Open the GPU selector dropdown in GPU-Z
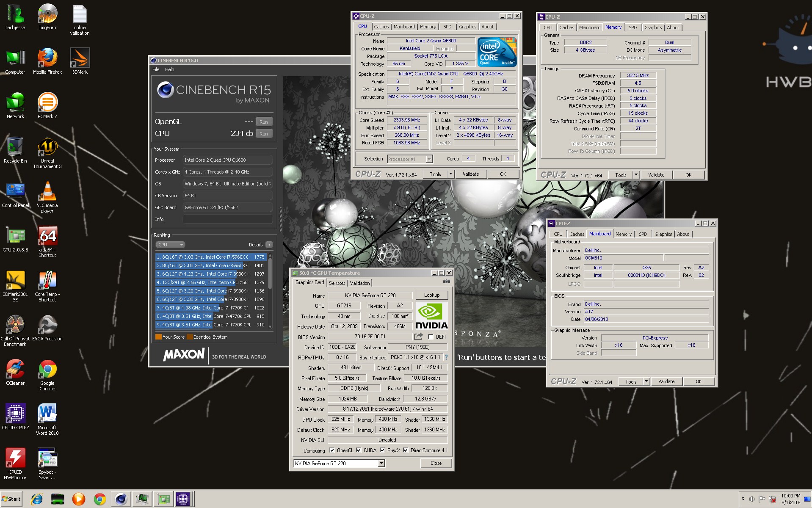The image size is (812, 508). (381, 464)
